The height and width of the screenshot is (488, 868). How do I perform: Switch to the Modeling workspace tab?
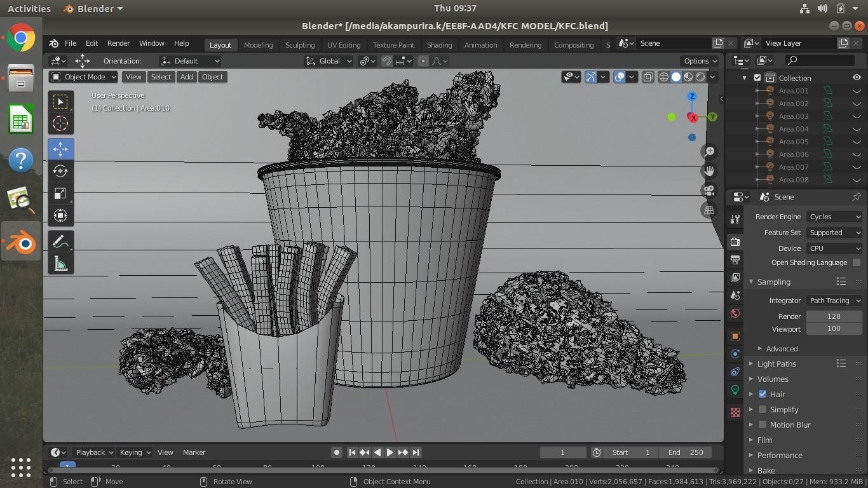[258, 45]
